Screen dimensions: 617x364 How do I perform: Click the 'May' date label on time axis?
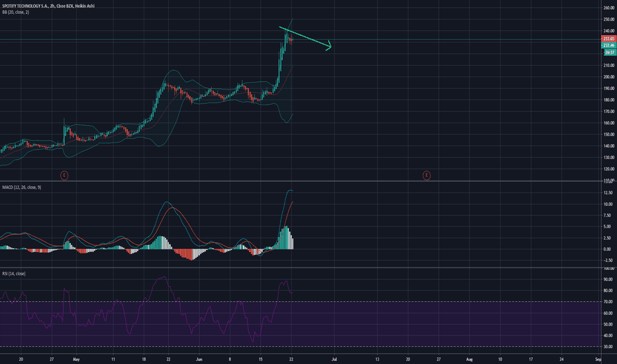76,359
